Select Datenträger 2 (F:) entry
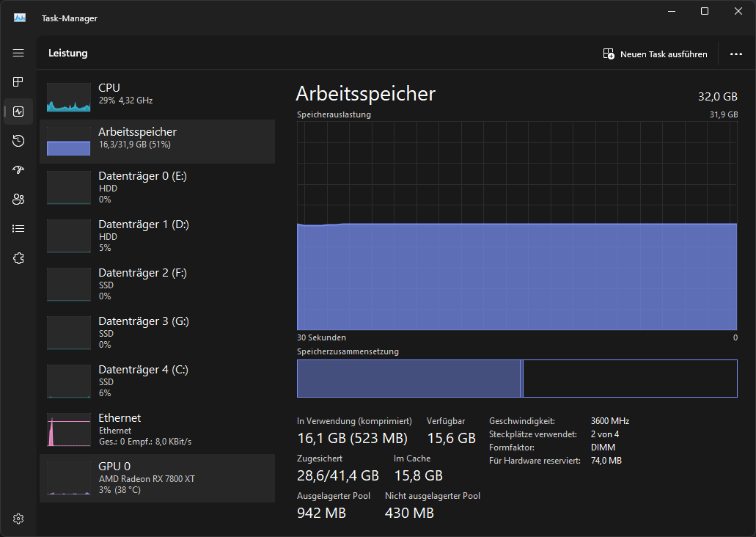The height and width of the screenshot is (537, 756). pos(157,284)
